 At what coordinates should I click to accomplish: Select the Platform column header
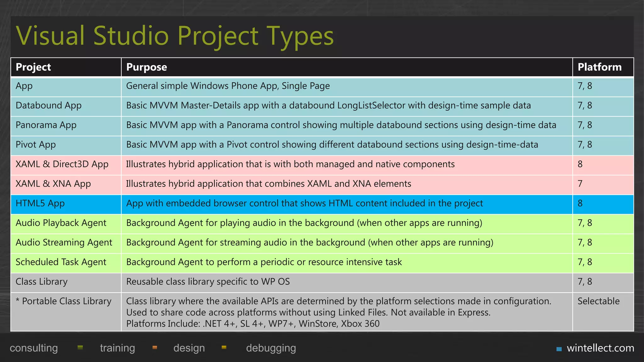(599, 67)
